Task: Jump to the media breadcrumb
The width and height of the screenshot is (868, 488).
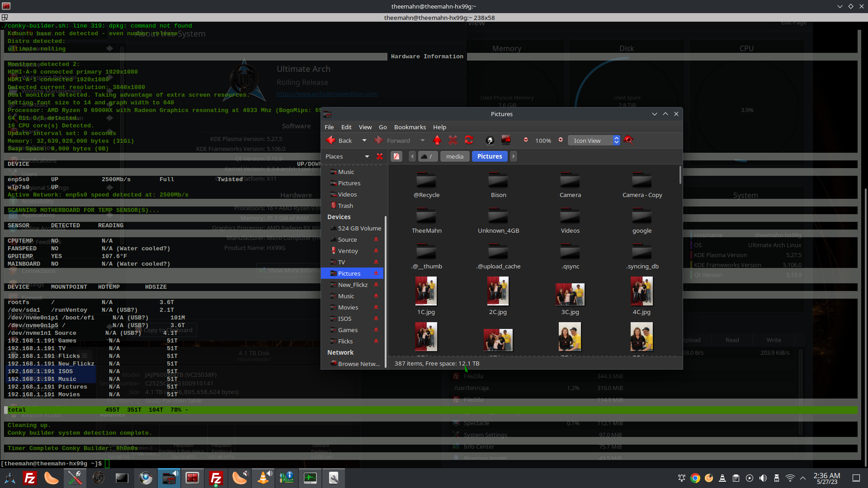Action: point(455,156)
